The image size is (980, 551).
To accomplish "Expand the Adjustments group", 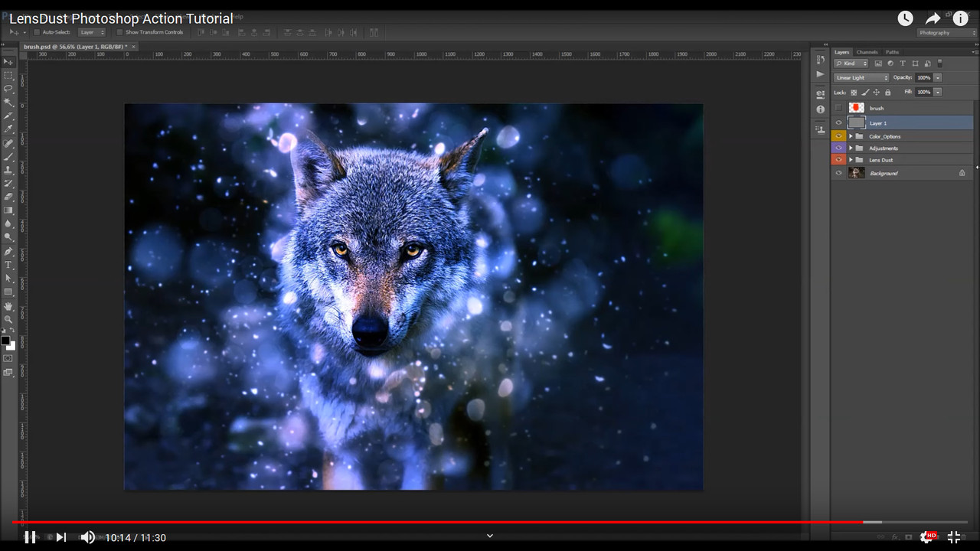I will tap(851, 148).
